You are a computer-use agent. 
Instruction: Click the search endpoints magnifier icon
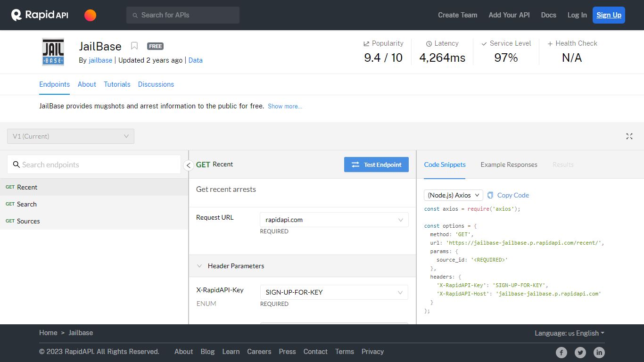point(16,165)
